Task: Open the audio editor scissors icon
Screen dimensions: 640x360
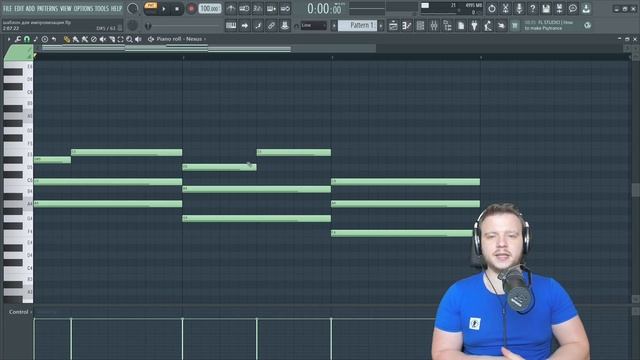Action: [x=505, y=9]
